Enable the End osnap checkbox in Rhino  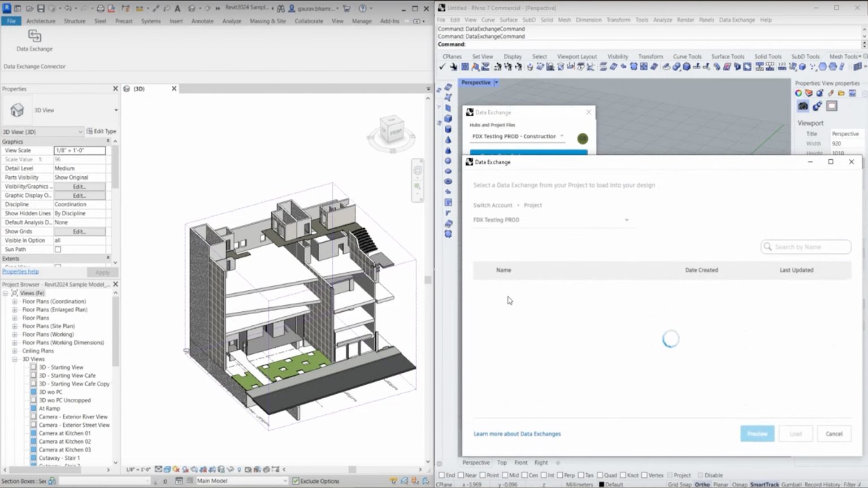pyautogui.click(x=441, y=475)
